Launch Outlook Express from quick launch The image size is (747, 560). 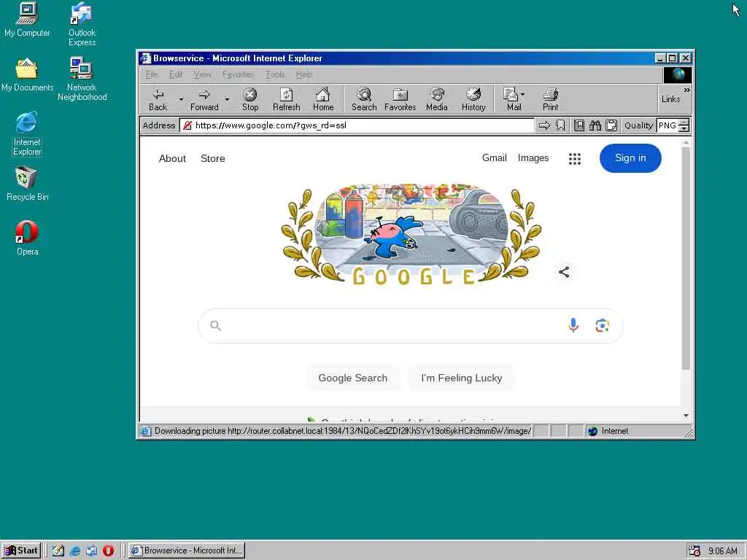(91, 551)
